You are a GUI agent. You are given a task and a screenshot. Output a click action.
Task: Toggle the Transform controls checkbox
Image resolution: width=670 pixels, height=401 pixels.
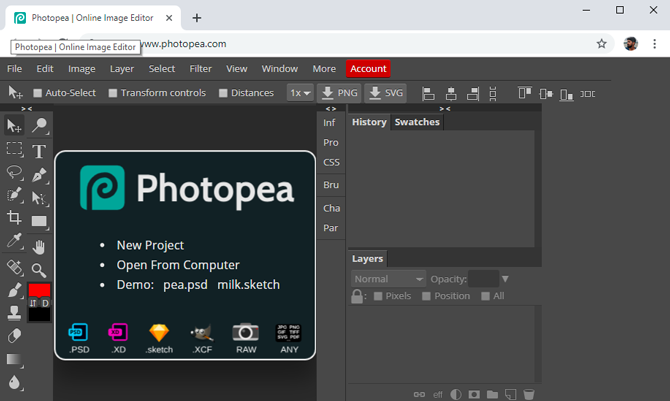pyautogui.click(x=113, y=93)
